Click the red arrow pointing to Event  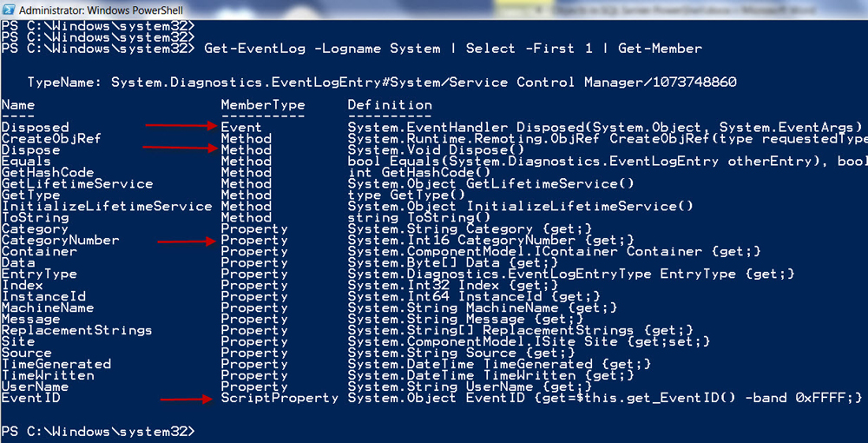pyautogui.click(x=181, y=126)
